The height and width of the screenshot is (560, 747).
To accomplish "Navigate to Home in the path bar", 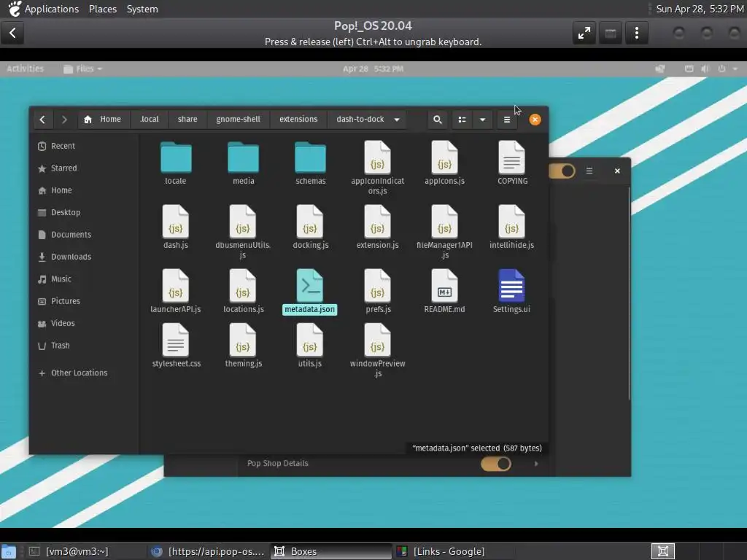I will click(x=102, y=120).
